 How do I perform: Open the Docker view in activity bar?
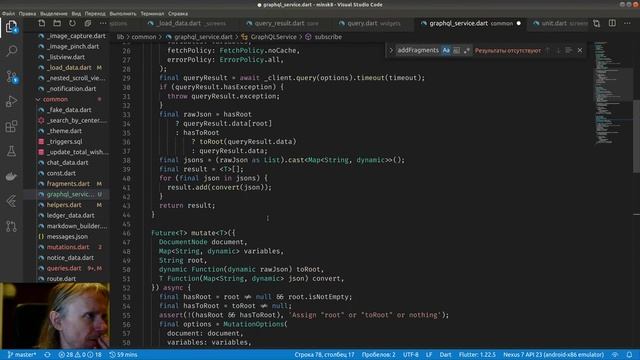11,176
